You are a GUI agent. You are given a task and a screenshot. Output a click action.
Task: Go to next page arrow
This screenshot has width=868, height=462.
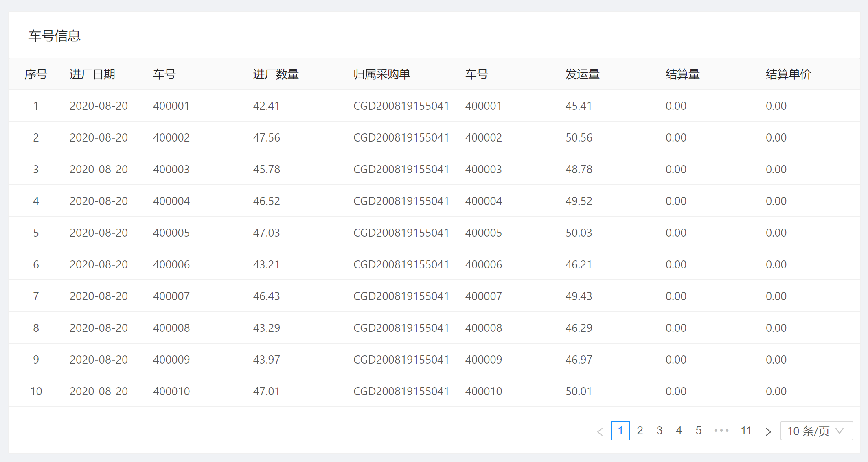(768, 431)
